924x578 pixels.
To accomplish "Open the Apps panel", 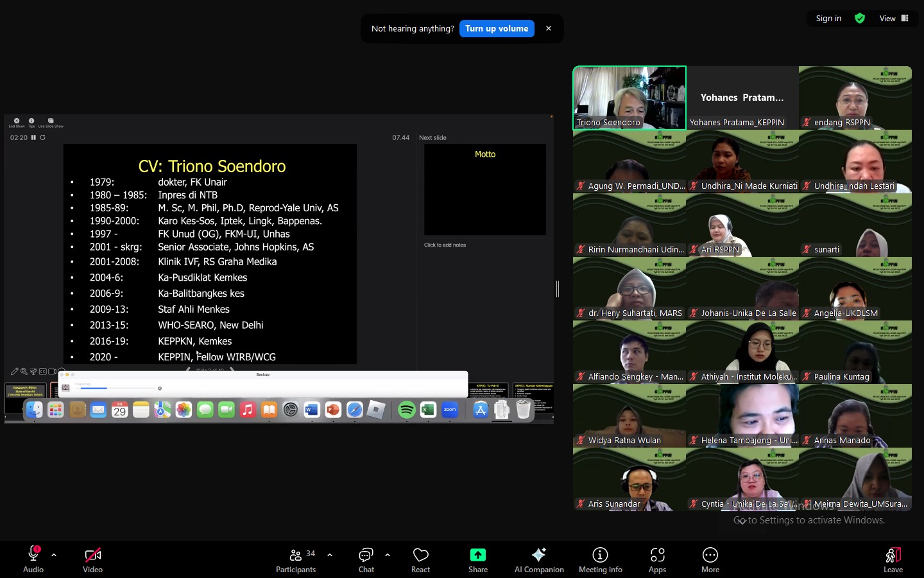I will (657, 559).
